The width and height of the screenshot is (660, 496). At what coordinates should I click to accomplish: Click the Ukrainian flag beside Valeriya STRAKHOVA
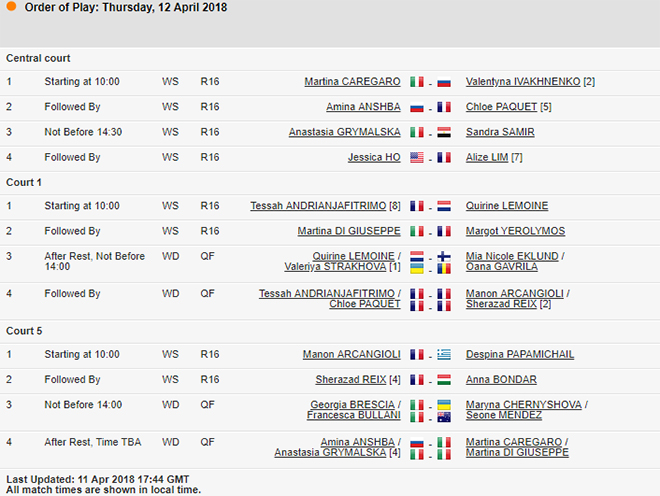point(416,268)
